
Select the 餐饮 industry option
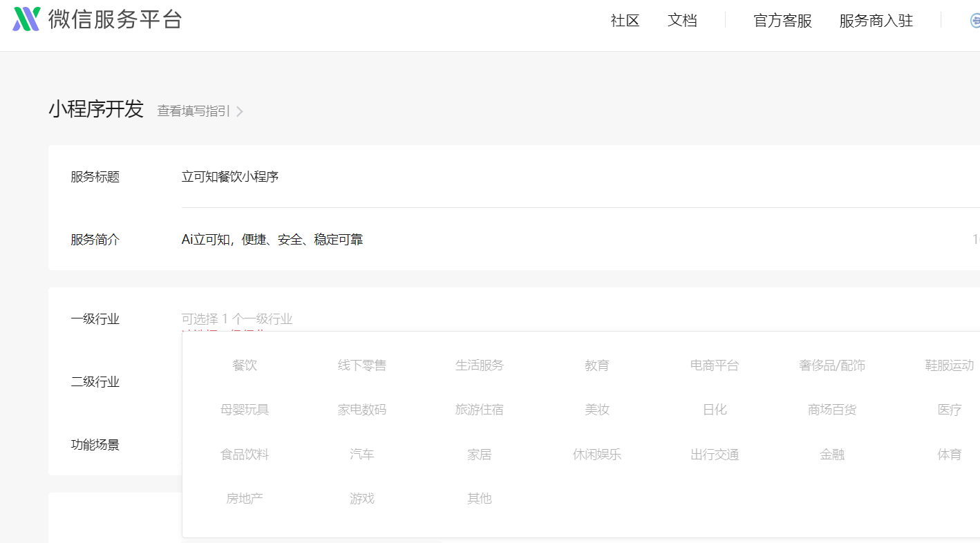(245, 365)
